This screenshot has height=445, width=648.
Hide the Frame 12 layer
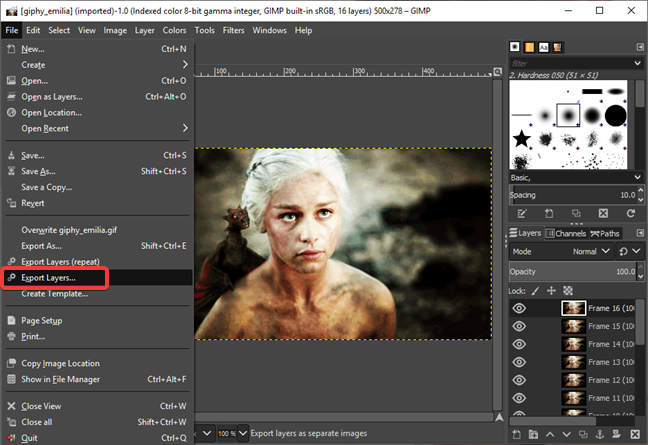[519, 380]
